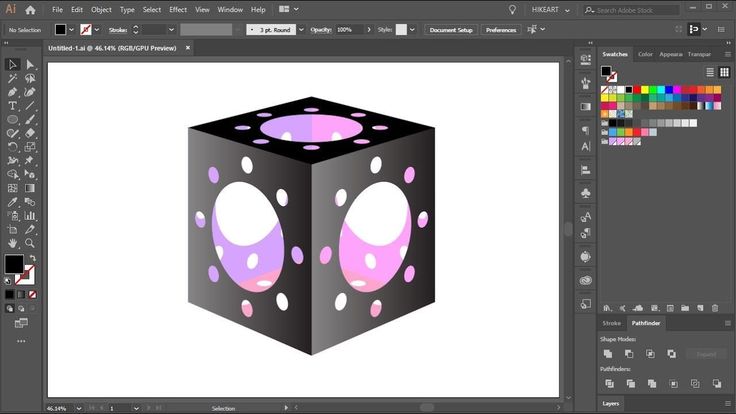Expand the Opacity value dropdown
The height and width of the screenshot is (414, 736).
click(x=371, y=30)
